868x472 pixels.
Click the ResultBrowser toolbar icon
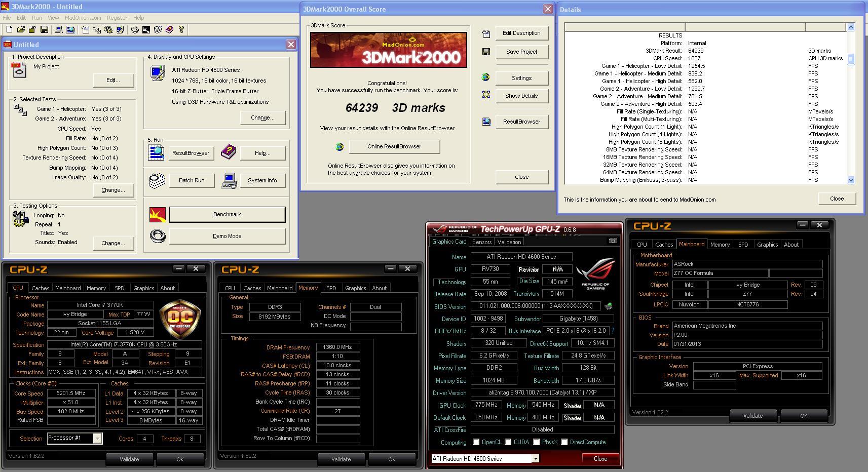click(x=70, y=30)
